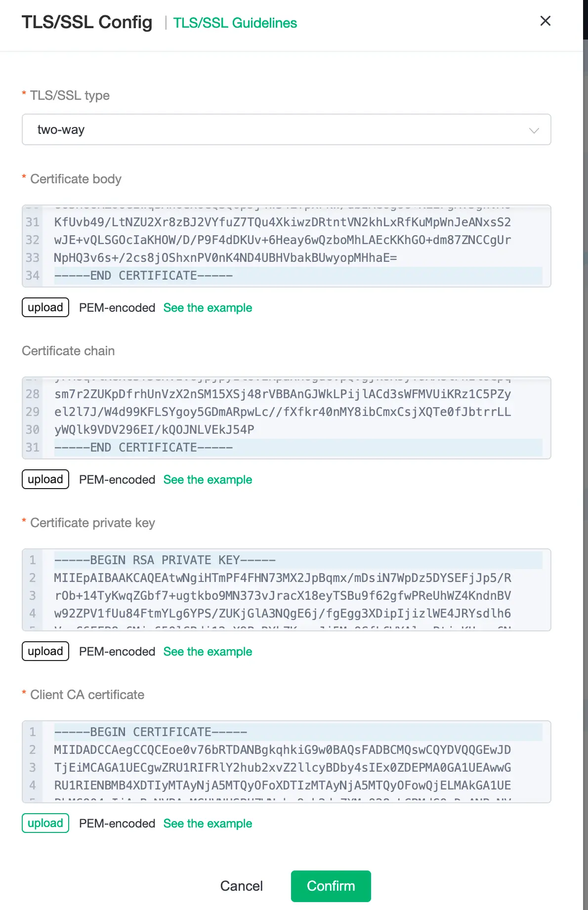
Task: Click the Client CA certificate text area
Action: 287,761
